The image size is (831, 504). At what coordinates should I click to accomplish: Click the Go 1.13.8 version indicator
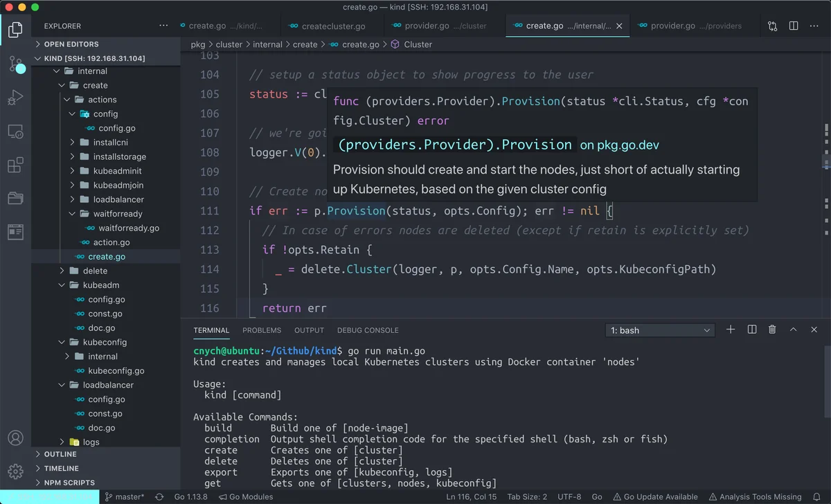pos(190,496)
